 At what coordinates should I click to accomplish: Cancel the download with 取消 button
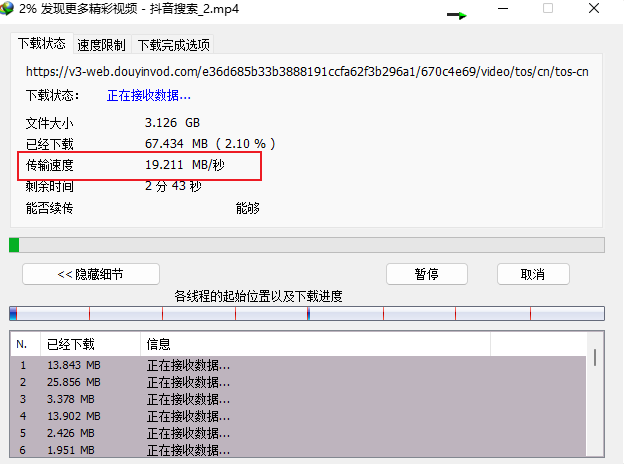click(533, 274)
